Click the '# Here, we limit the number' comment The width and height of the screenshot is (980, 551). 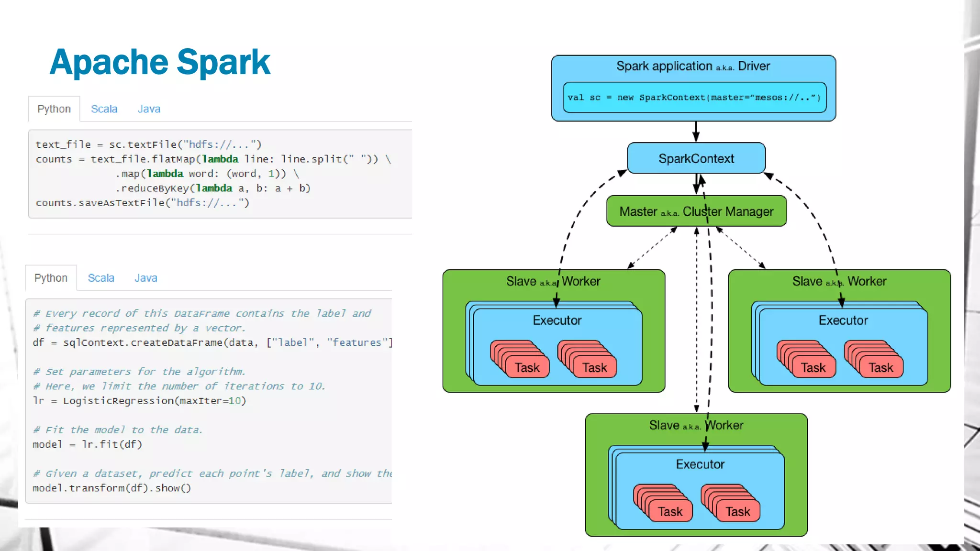179,386
